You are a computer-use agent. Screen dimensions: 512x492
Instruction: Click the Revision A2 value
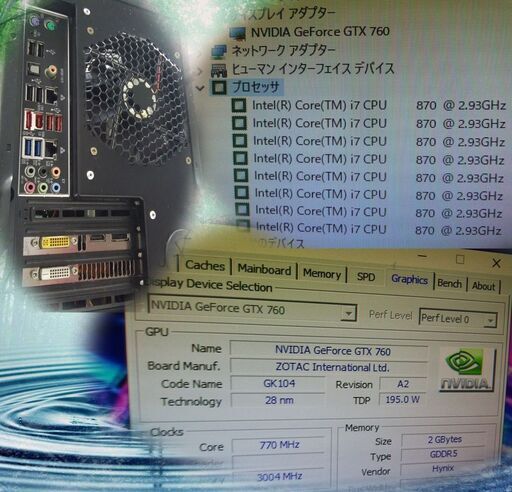[403, 384]
